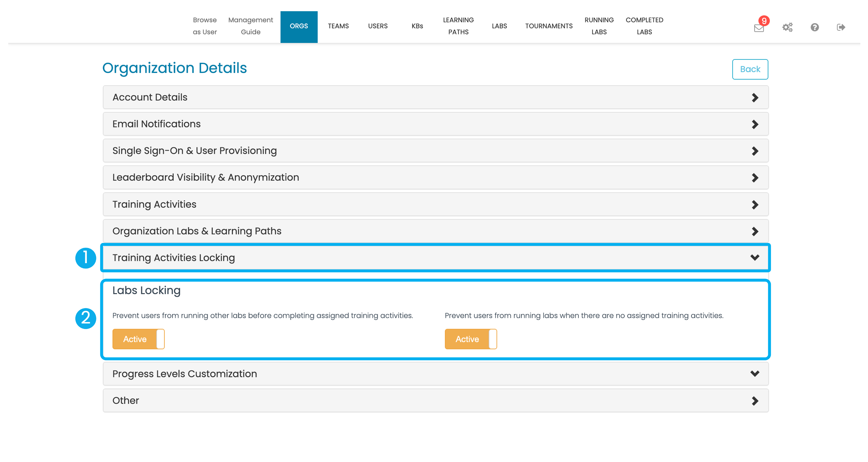Click the Back button
Screen dimensions: 868x462
coord(750,69)
